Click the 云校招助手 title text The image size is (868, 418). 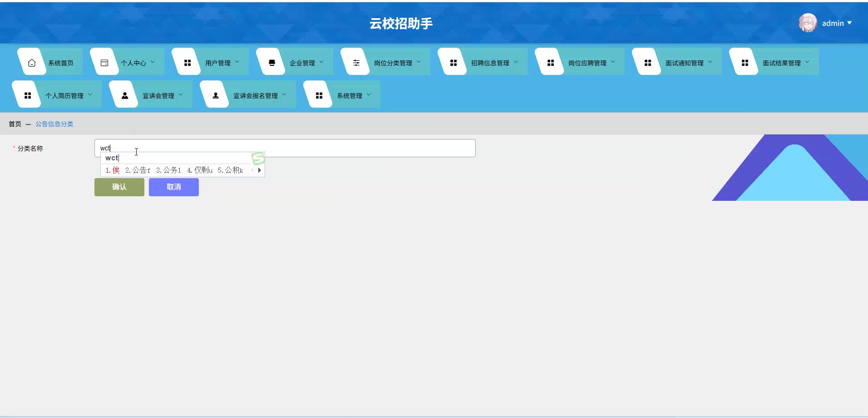[x=401, y=23]
